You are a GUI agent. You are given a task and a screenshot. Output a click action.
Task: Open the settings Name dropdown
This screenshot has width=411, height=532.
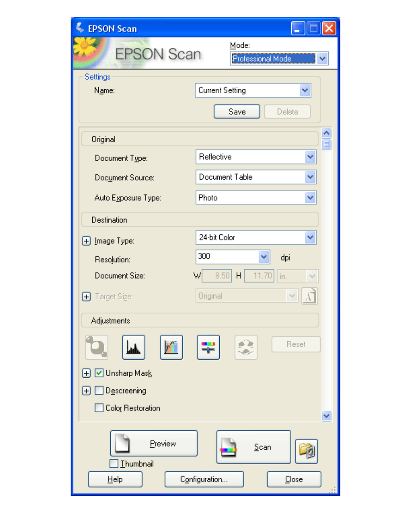coord(253,90)
